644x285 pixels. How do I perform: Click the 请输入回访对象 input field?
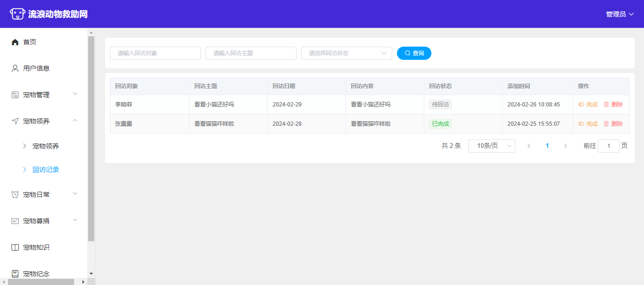tap(155, 53)
